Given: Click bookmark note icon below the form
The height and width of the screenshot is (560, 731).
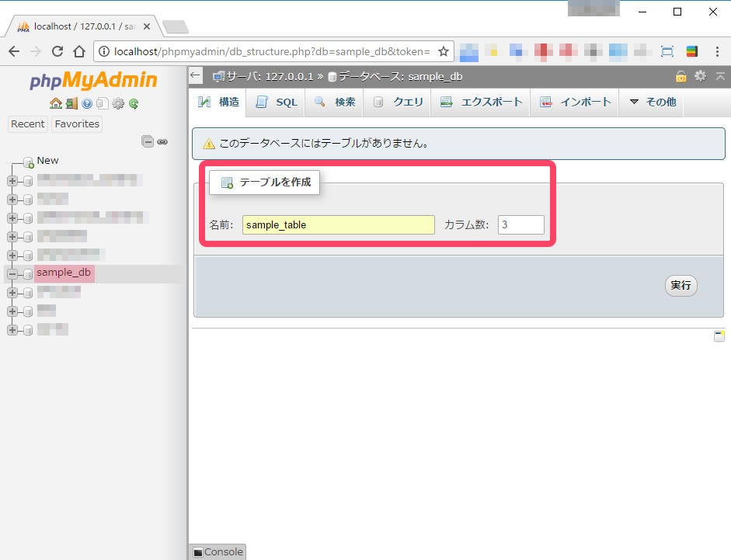Looking at the screenshot, I should pos(719,336).
